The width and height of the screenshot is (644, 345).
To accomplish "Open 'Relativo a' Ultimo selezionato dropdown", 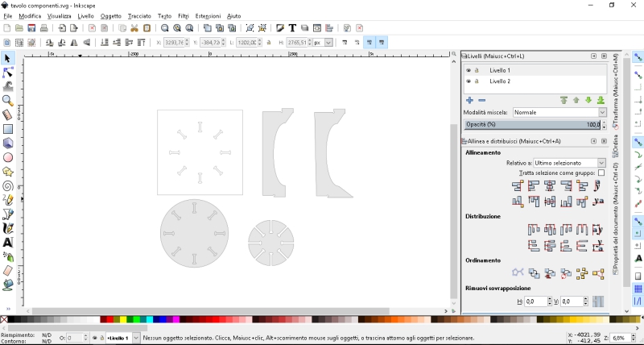I will tap(570, 163).
